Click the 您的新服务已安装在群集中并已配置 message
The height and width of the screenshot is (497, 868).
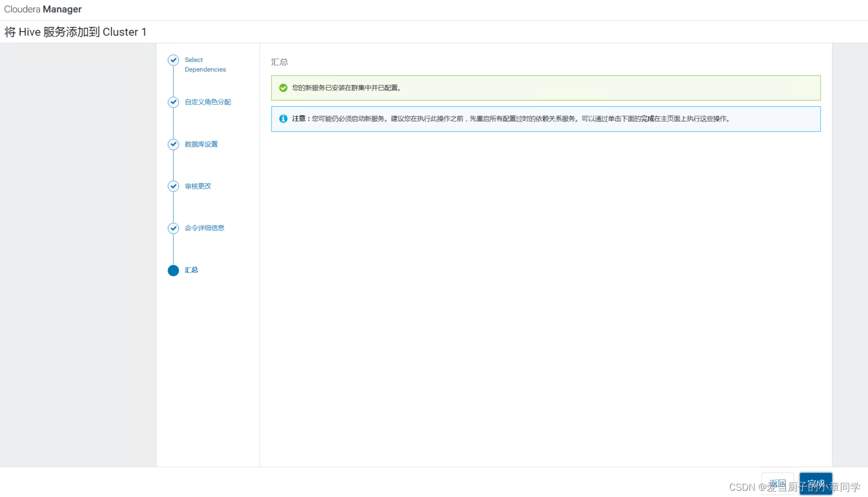coord(347,88)
